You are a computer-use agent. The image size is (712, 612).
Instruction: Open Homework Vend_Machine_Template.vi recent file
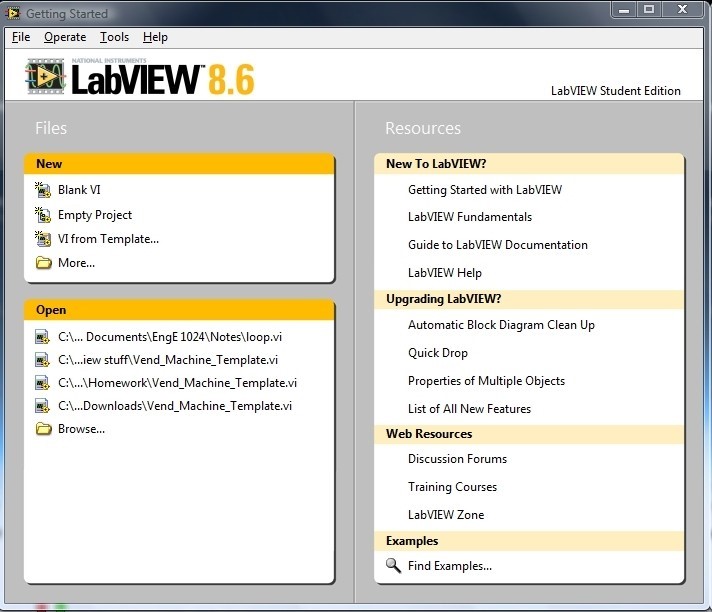[x=177, y=383]
